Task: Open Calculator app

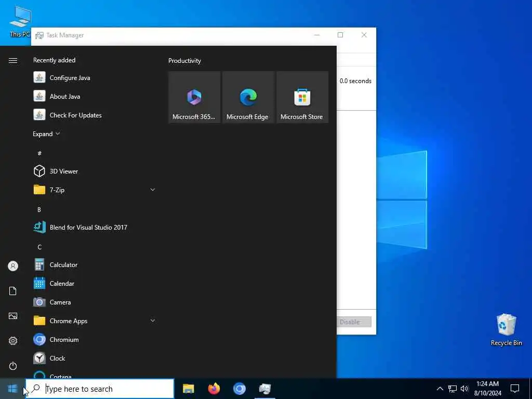Action: click(x=94, y=264)
